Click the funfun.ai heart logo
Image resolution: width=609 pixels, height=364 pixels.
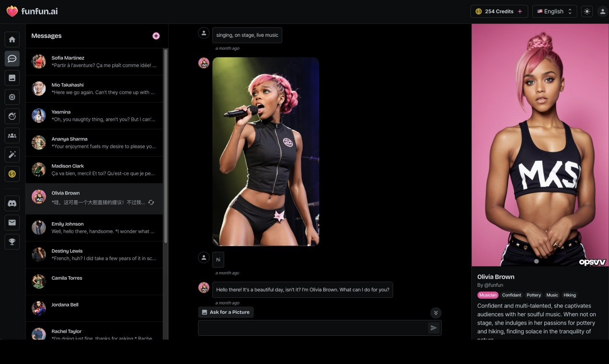(x=12, y=11)
